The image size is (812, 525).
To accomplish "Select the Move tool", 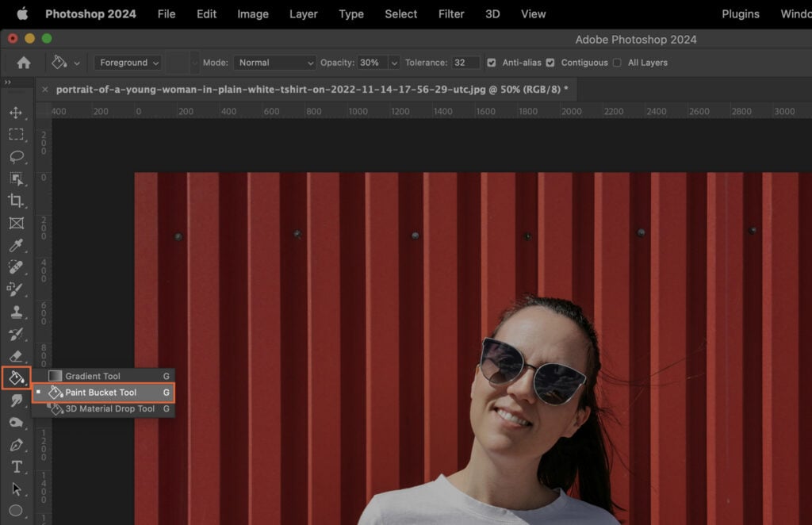I will (17, 113).
